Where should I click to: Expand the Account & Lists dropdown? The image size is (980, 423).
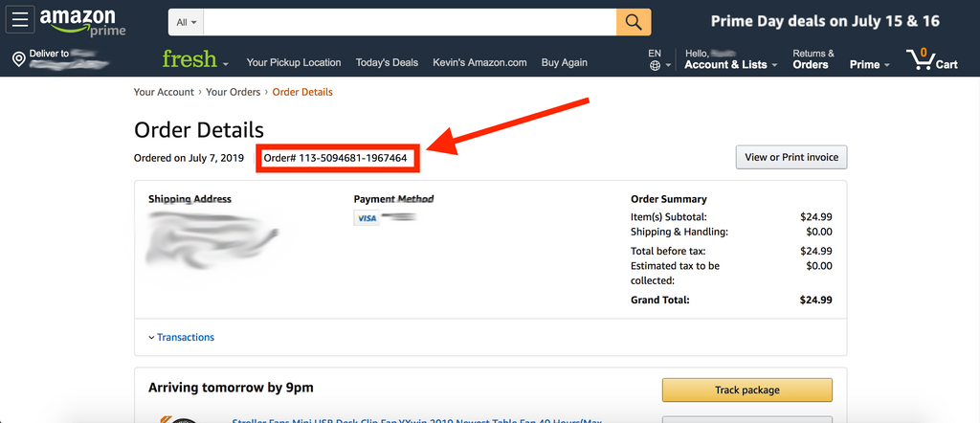tap(730, 64)
